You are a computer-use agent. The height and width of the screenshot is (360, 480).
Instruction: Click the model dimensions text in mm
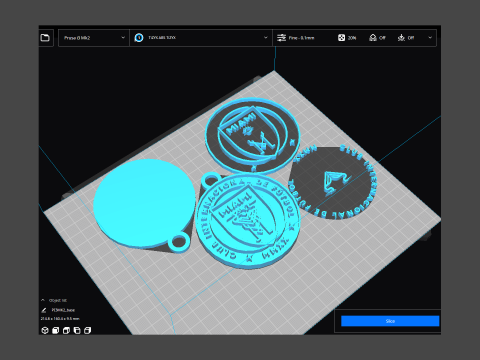point(60,319)
